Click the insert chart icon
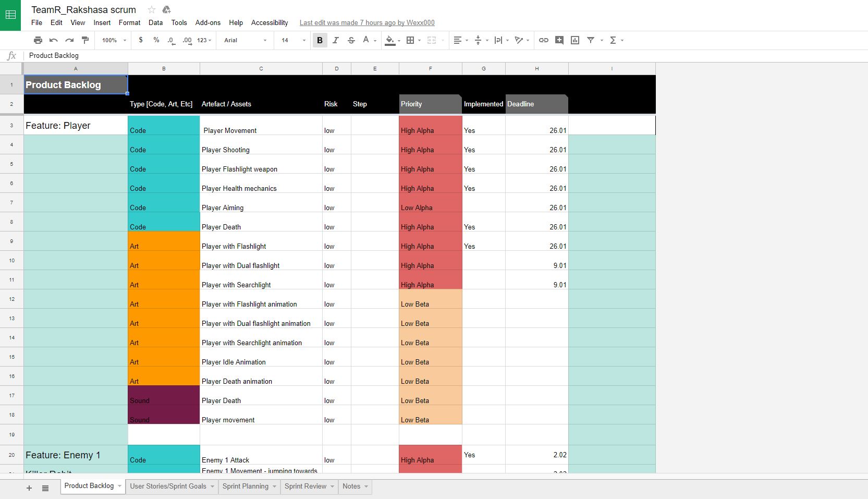Image resolution: width=868 pixels, height=499 pixels. [x=575, y=40]
